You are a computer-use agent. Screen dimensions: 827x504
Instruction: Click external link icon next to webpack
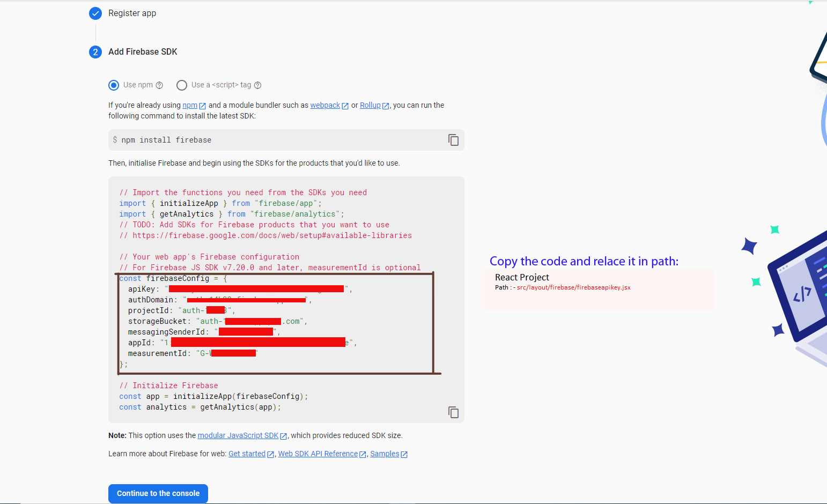pos(345,106)
